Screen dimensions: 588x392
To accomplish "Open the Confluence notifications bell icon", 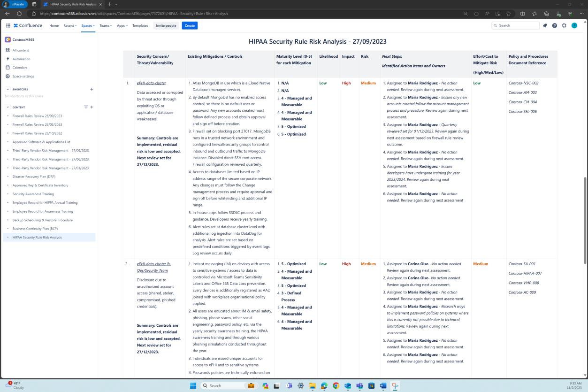I will (545, 25).
